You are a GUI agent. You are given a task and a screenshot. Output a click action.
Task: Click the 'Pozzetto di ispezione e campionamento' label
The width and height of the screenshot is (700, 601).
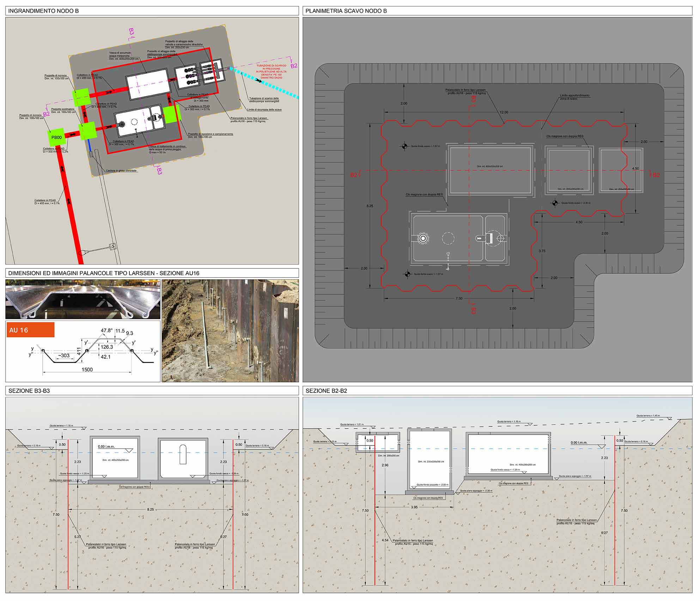click(211, 134)
